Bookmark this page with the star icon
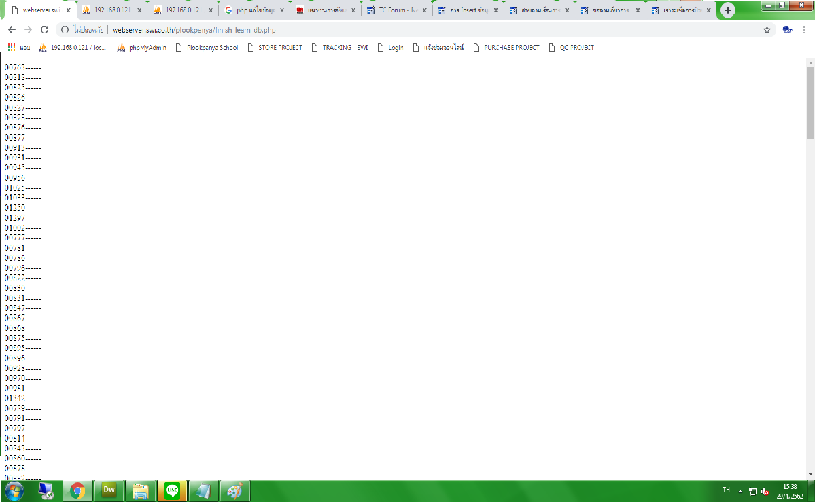The image size is (817, 504). coord(767,30)
